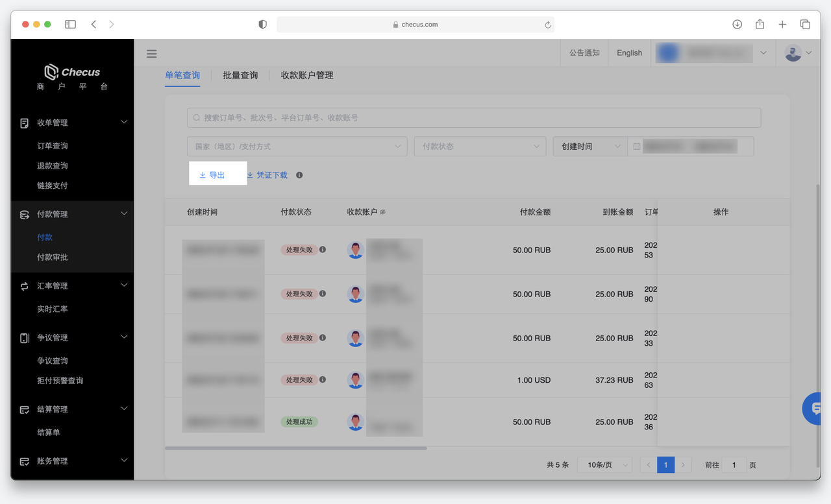Open 付款审批 in the sidebar
Image resolution: width=831 pixels, height=504 pixels.
coord(53,258)
